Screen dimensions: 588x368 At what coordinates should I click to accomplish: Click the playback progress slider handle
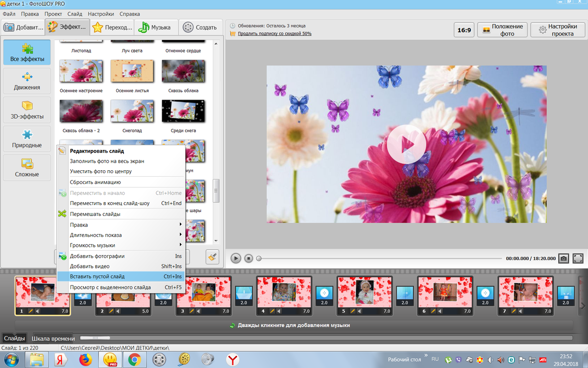pyautogui.click(x=259, y=258)
